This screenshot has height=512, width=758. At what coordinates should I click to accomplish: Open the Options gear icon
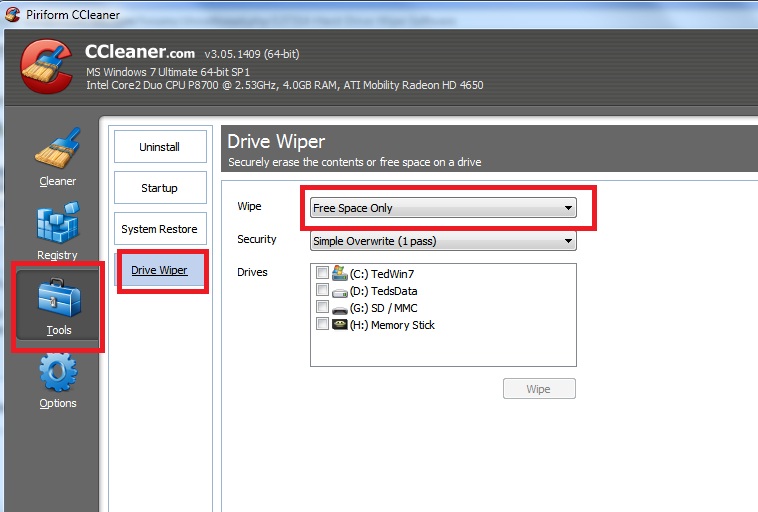[x=57, y=373]
